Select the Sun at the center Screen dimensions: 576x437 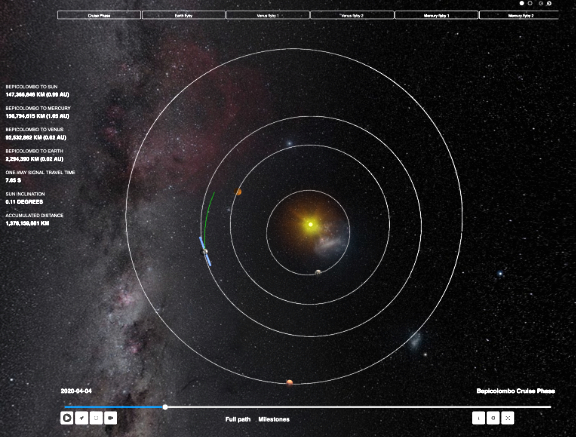click(x=310, y=224)
